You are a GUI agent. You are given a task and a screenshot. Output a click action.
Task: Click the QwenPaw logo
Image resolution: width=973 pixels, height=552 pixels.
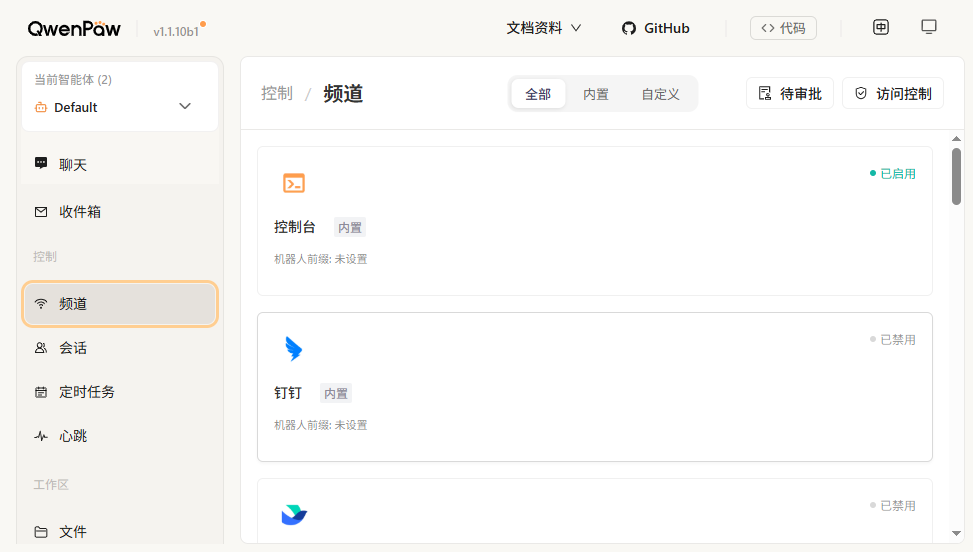74,29
